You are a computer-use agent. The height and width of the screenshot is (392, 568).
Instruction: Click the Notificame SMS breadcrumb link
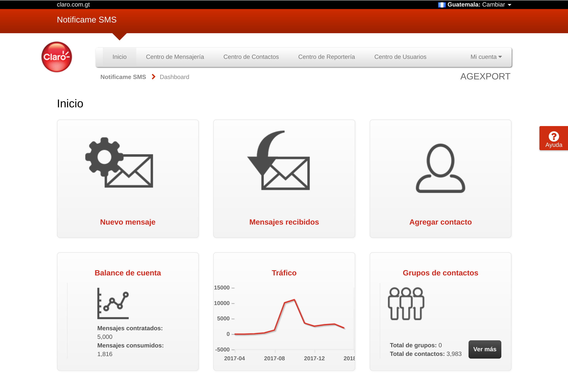tap(123, 77)
